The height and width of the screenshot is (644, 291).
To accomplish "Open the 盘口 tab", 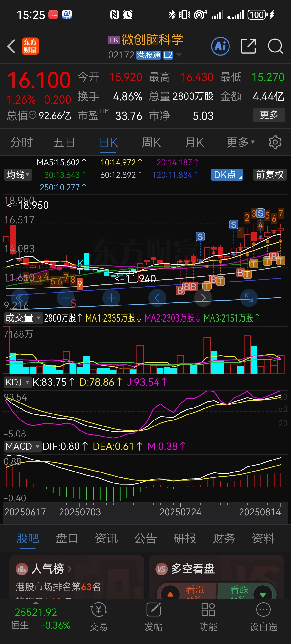I will point(67,538).
